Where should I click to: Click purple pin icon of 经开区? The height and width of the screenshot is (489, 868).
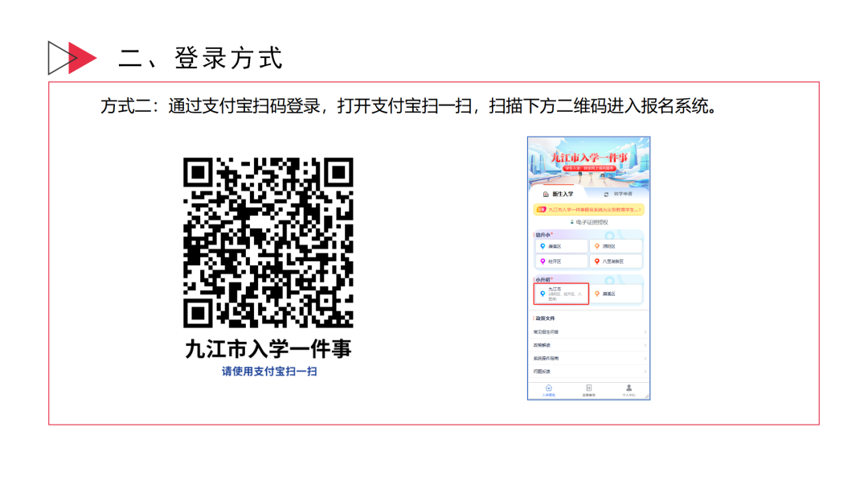[x=542, y=261]
